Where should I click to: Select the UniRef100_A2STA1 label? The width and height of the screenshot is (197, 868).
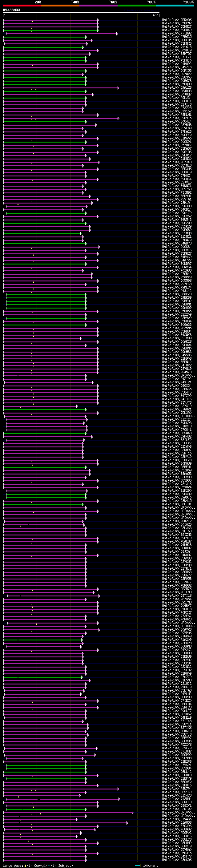(177, 199)
